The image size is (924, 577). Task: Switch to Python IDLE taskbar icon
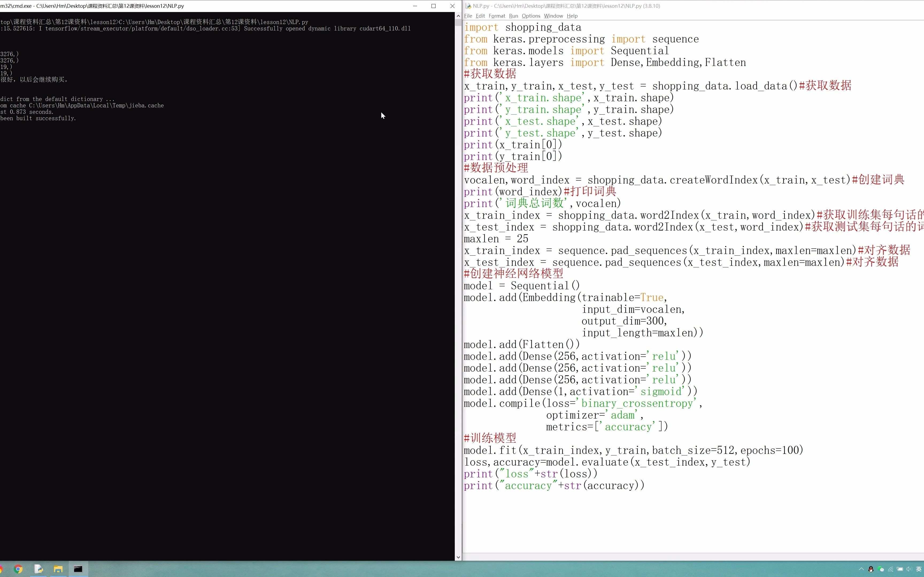38,569
